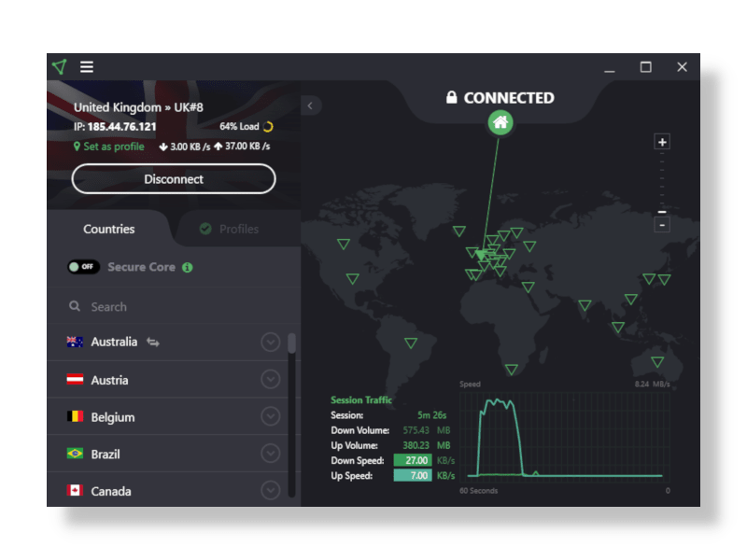This screenshot has height=560, width=747.
Task: Click the Up Volume 380.23 value
Action: (x=416, y=446)
